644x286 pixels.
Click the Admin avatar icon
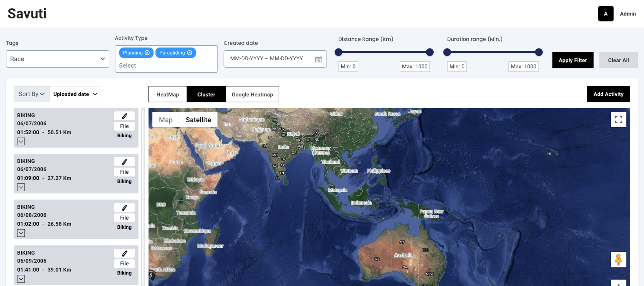606,14
